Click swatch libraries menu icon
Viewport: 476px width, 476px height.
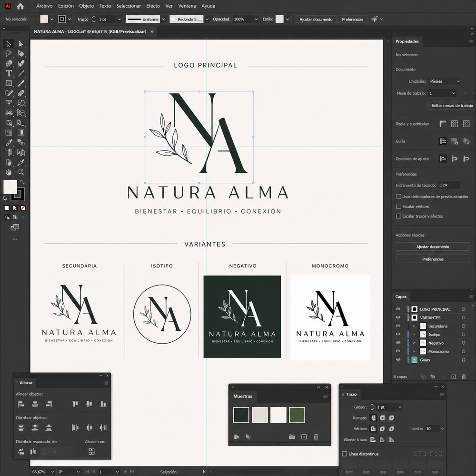click(x=237, y=437)
